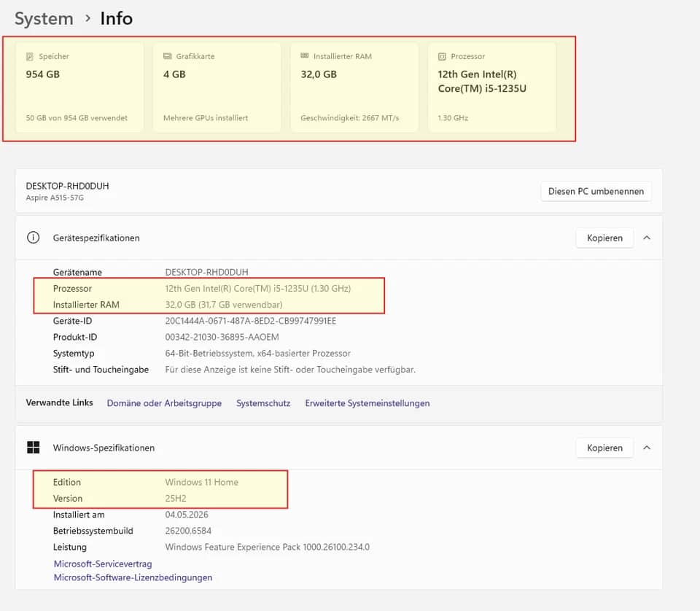Select the 12th Gen Intel processor value
Screen dimensions: 700x611
click(x=258, y=288)
